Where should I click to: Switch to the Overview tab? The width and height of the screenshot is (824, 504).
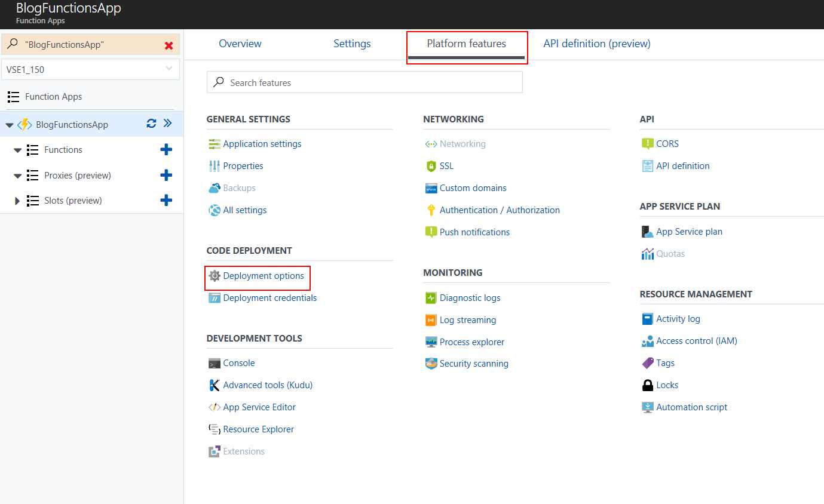[240, 44]
